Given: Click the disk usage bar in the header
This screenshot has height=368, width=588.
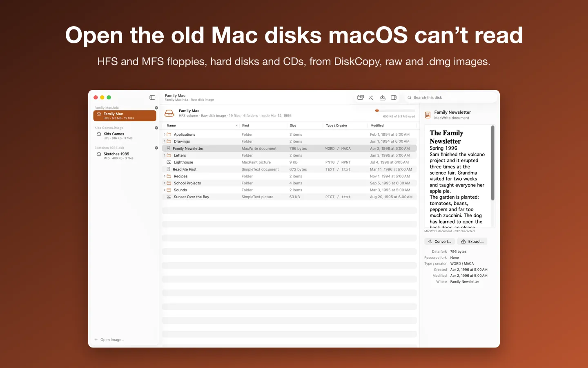Looking at the screenshot, I should 395,110.
